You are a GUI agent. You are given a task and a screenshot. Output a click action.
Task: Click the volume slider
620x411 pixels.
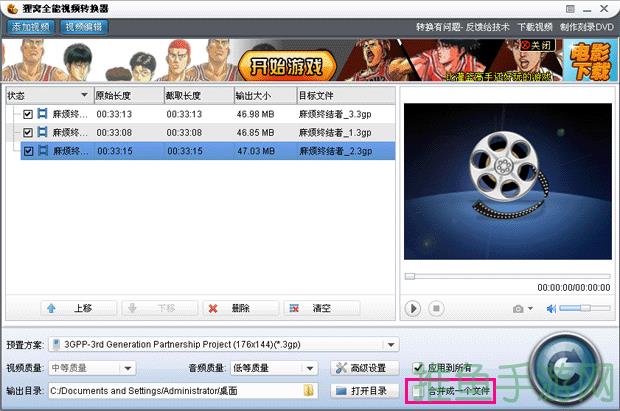583,309
